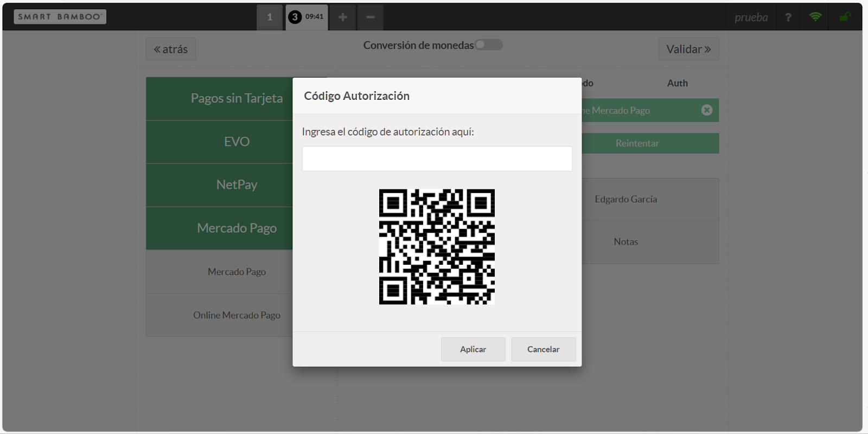This screenshot has height=434, width=868.
Task: Choose NetPay payment category
Action: (x=220, y=185)
